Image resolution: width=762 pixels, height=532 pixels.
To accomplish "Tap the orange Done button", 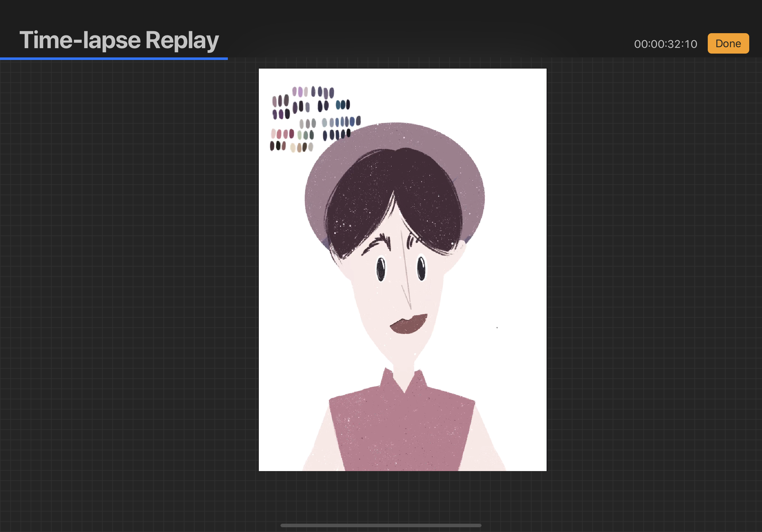I will (728, 43).
